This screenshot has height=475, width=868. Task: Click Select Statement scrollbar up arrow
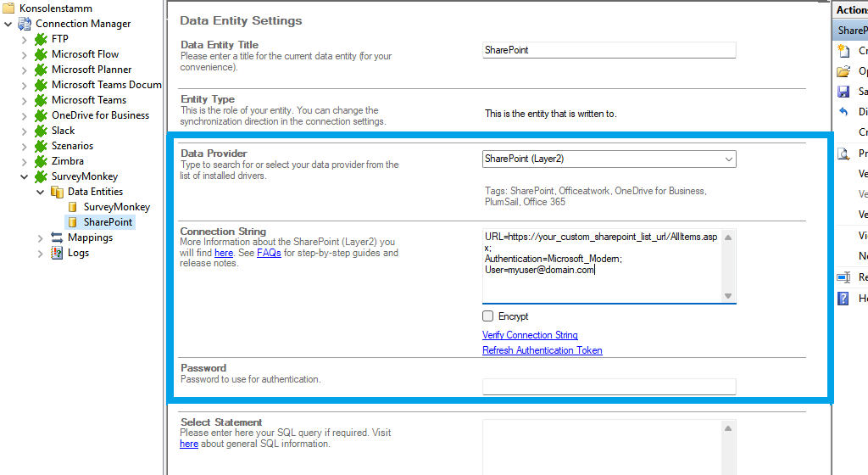[728, 428]
